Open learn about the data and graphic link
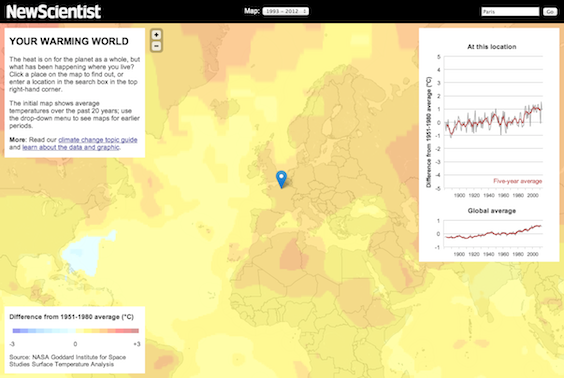The image size is (564, 378). (x=71, y=147)
